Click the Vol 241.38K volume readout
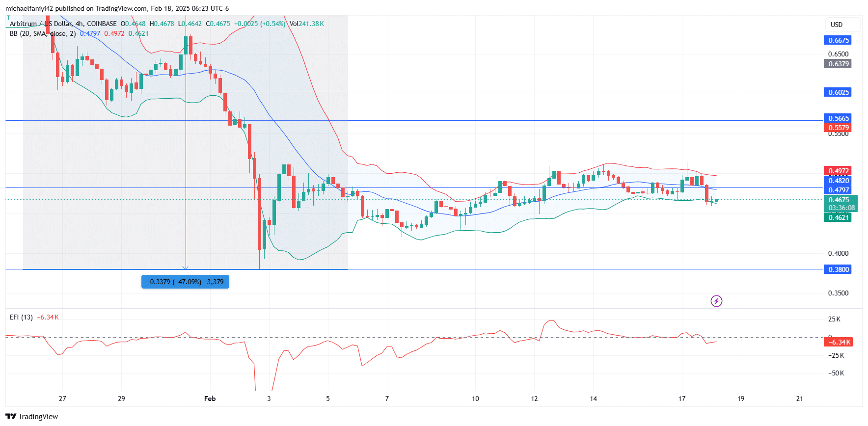868x426 pixels. pos(306,24)
